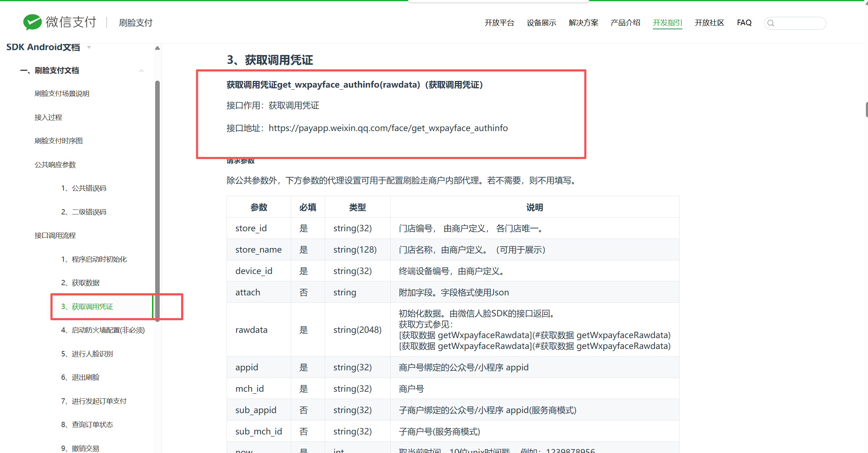Viewport: 868px width, 453px height.
Task: Select 3、获取调用凭证 in the sidebar
Action: click(87, 307)
